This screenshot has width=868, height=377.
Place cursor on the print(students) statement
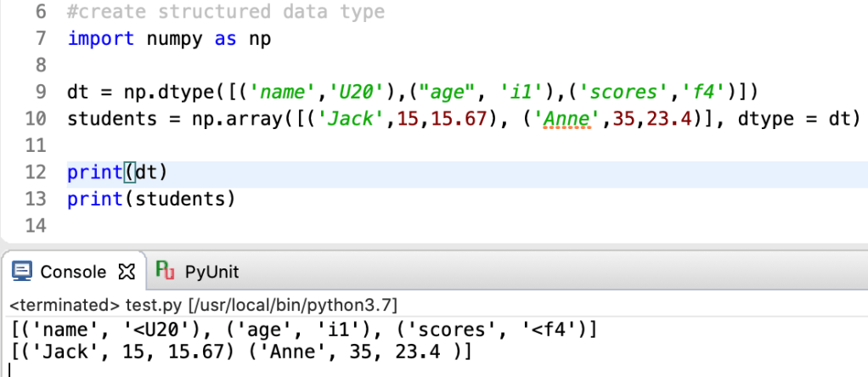pyautogui.click(x=149, y=199)
